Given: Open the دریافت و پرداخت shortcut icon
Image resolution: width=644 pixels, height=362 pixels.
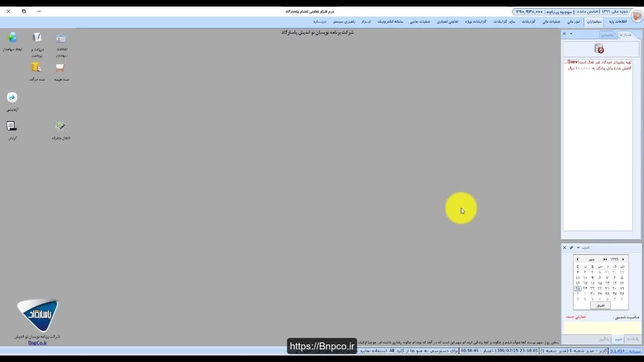Looking at the screenshot, I should click(37, 38).
